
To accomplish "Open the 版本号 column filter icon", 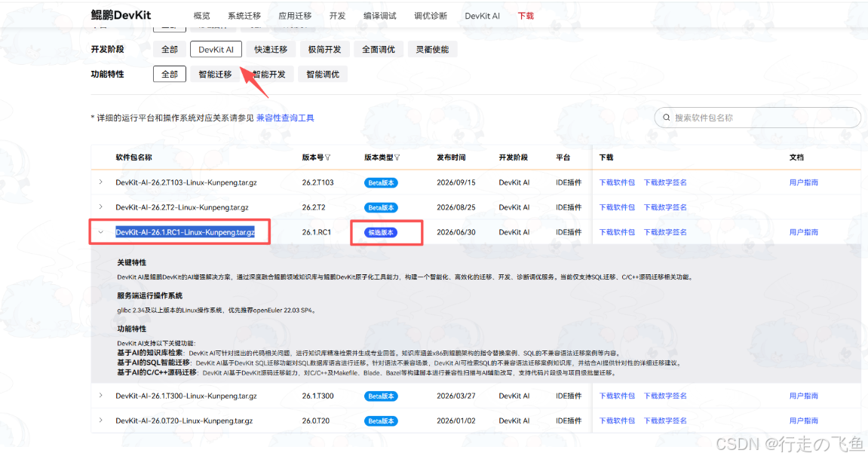I will click(328, 158).
